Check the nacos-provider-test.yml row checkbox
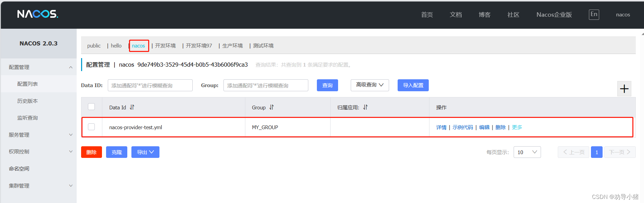Viewport: 644px width, 203px height. click(91, 127)
